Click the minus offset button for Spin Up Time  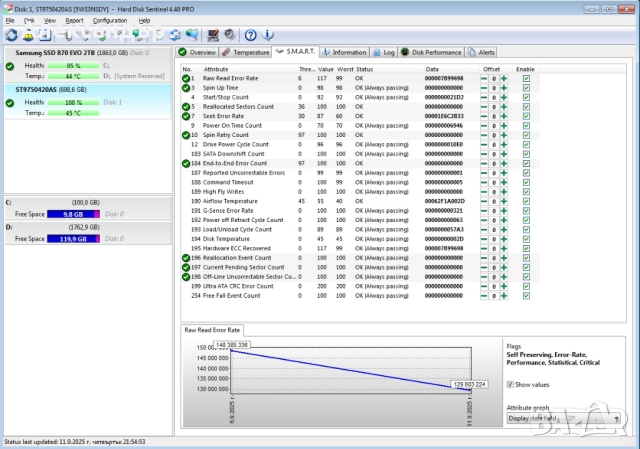pos(483,88)
